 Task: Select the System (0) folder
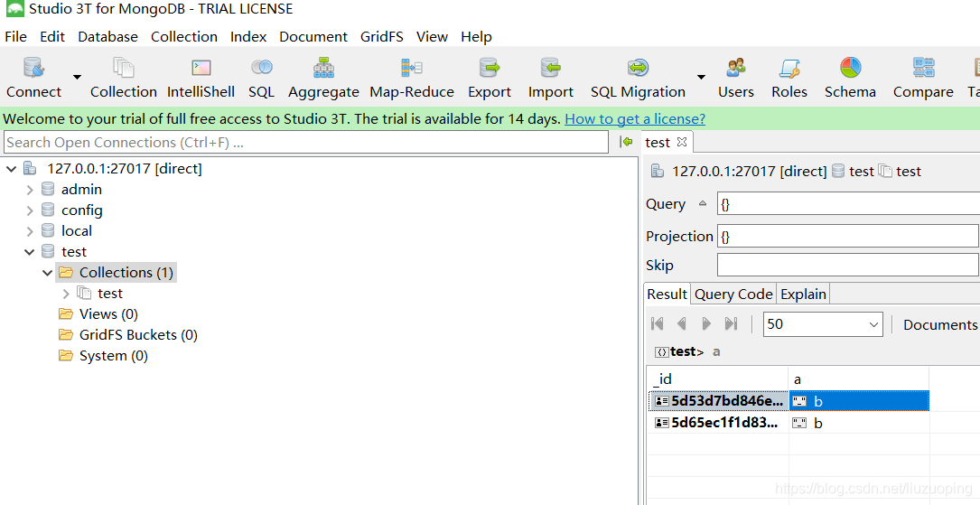[x=113, y=356]
